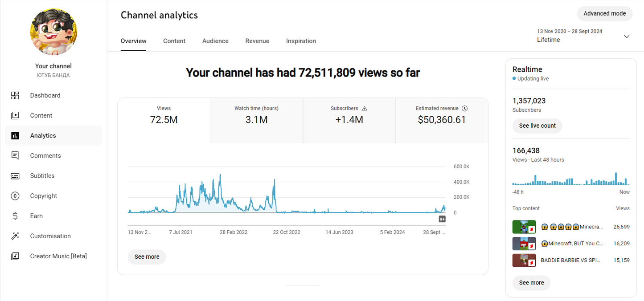Open the BADDIE BARBIE video thumbnail
This screenshot has width=644, height=301.
524,260
